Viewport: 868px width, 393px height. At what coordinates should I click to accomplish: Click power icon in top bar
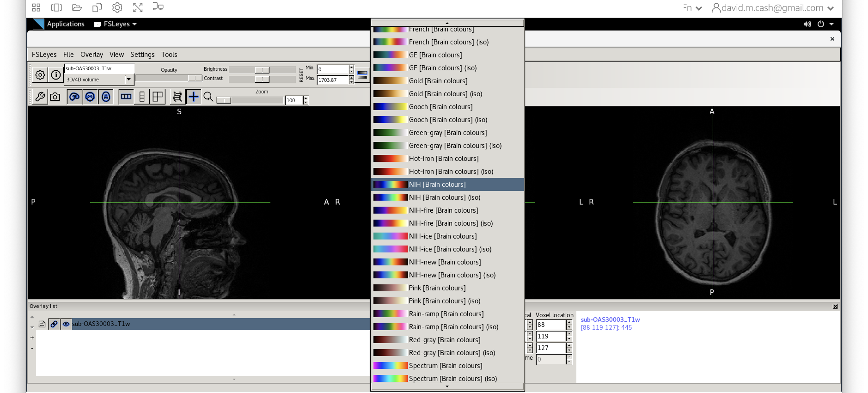(x=821, y=24)
